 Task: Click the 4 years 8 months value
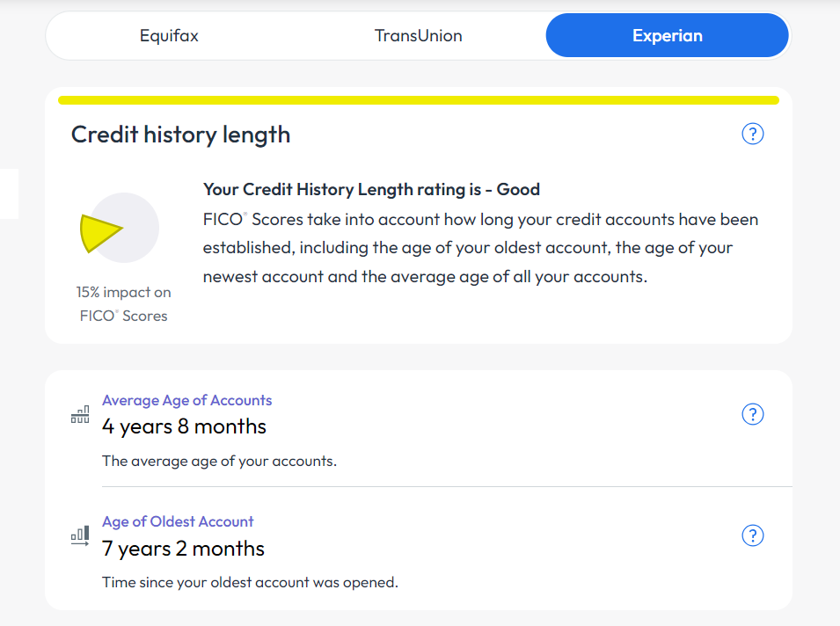pos(184,426)
